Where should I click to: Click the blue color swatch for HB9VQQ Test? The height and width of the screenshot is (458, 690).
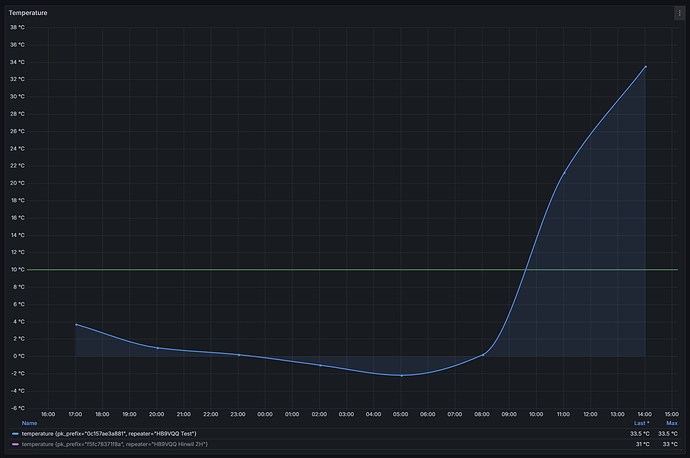click(x=14, y=433)
